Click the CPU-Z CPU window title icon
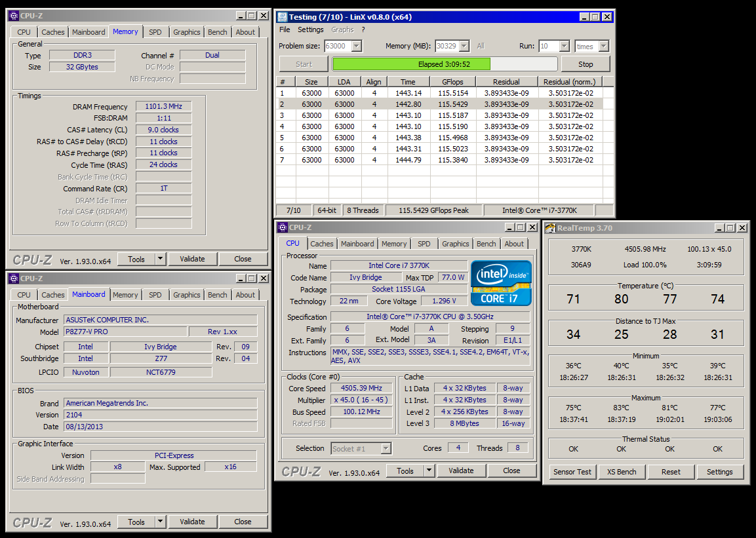The width and height of the screenshot is (756, 538). pyautogui.click(x=283, y=227)
